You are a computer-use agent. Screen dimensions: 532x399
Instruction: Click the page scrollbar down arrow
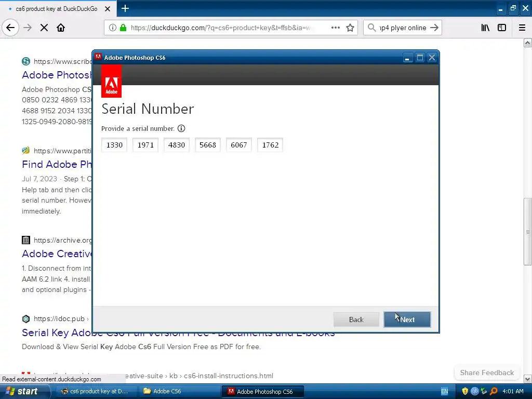[x=528, y=379]
